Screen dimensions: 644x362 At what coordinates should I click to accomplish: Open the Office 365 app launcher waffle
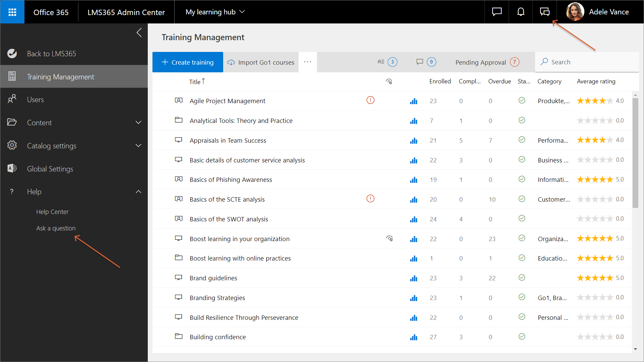tap(12, 12)
